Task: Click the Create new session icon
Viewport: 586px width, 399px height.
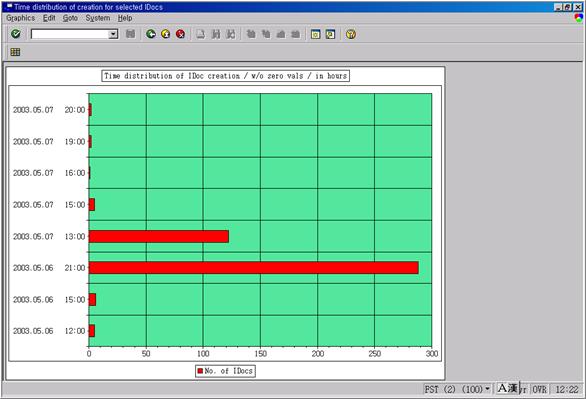Action: point(315,34)
